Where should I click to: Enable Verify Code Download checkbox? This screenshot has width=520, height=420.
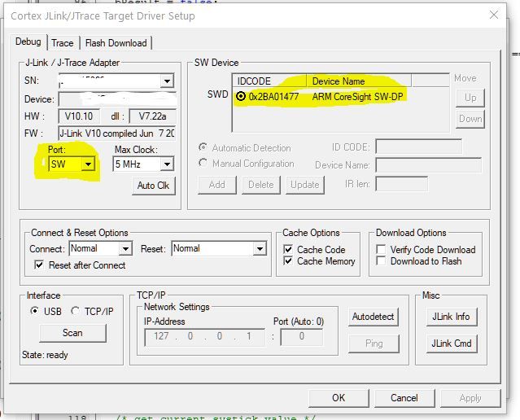(x=381, y=249)
